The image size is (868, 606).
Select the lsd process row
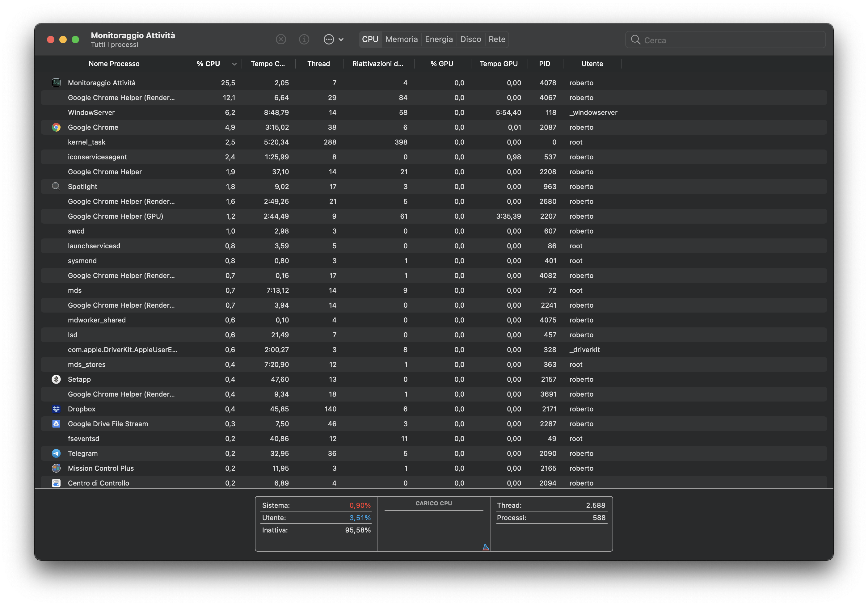tap(434, 335)
